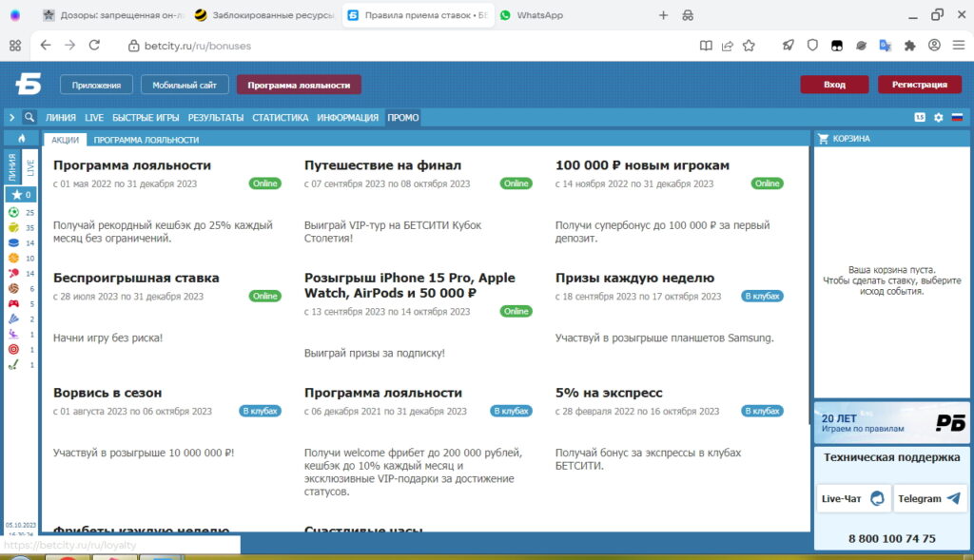Open new browser tab plus
Viewport: 974px width, 560px height.
pyautogui.click(x=663, y=15)
